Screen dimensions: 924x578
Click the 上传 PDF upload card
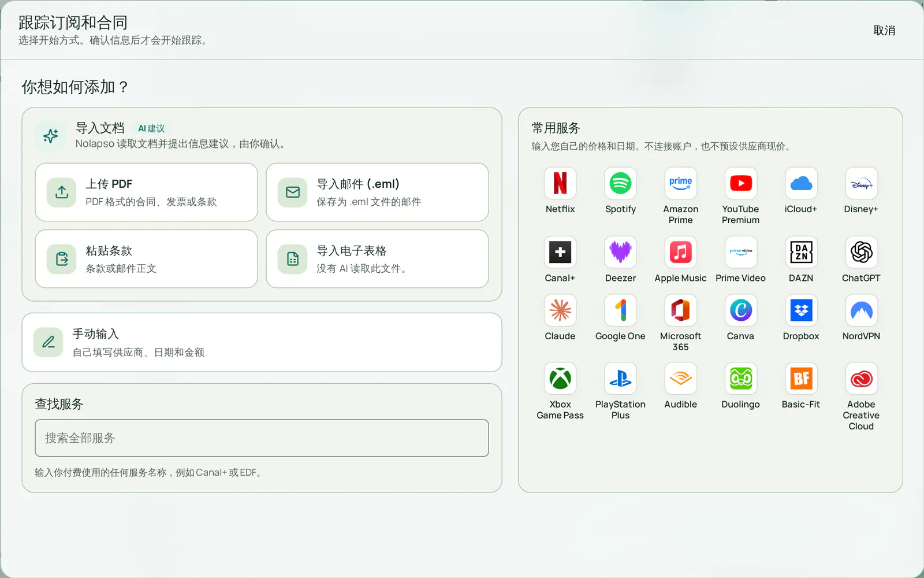tap(146, 192)
